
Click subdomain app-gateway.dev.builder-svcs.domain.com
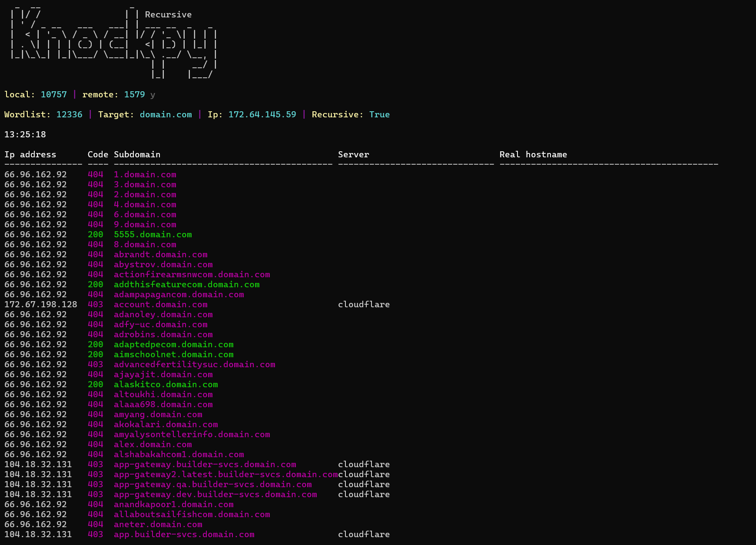tap(216, 494)
